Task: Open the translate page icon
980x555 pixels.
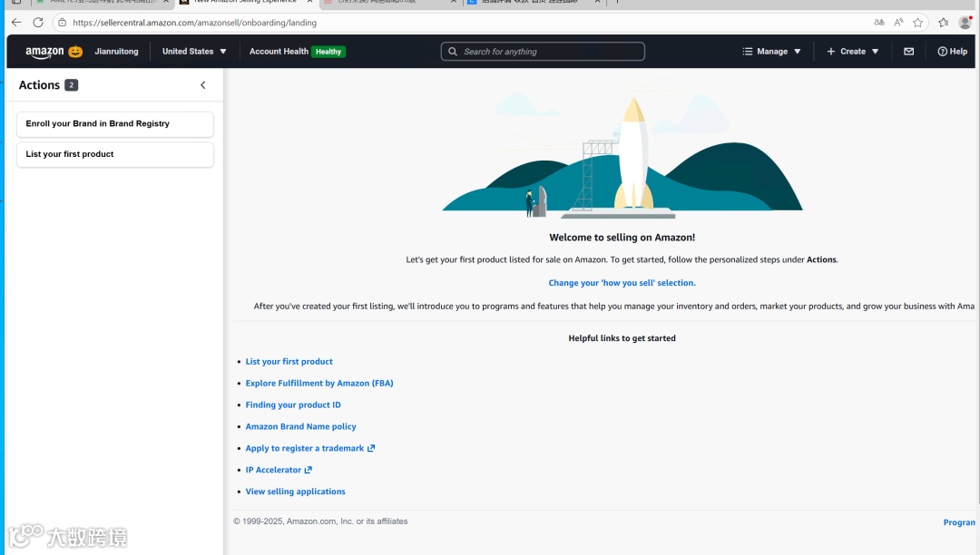Action: tap(879, 23)
